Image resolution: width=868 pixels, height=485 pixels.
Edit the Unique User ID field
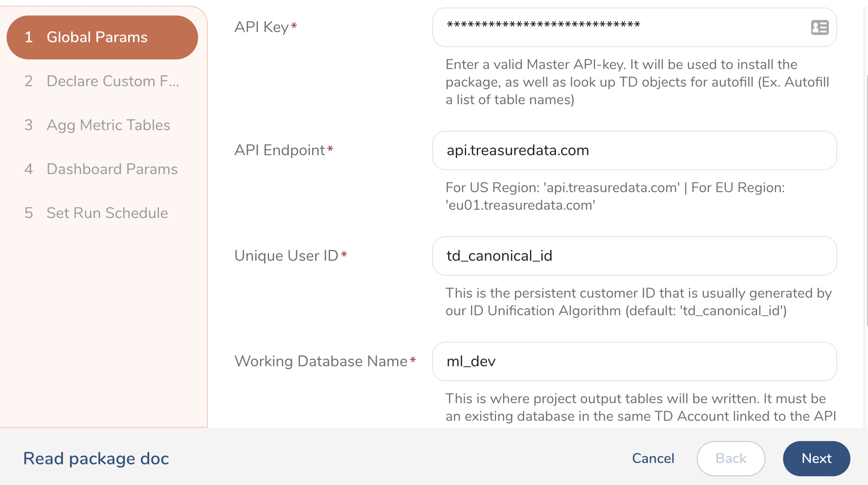click(634, 256)
